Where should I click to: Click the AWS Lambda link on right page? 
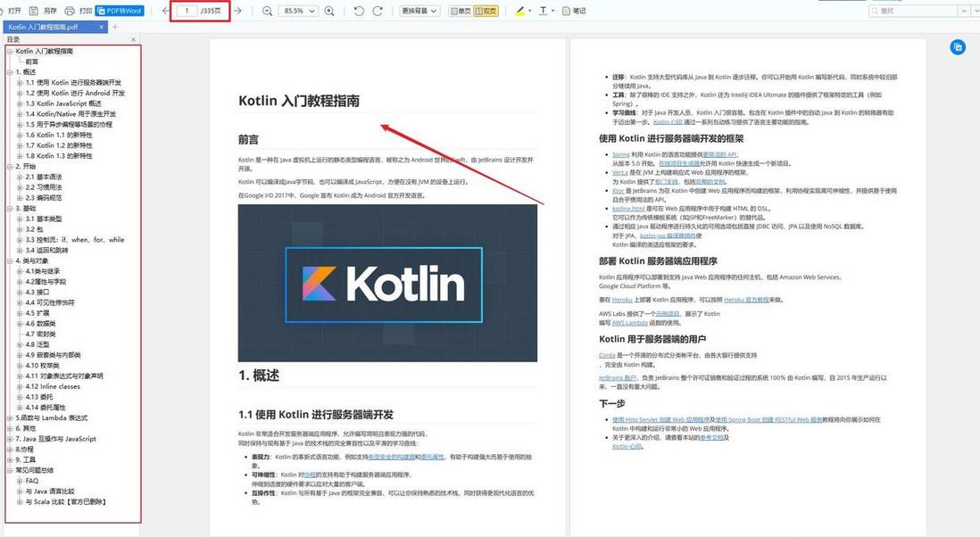tap(629, 323)
